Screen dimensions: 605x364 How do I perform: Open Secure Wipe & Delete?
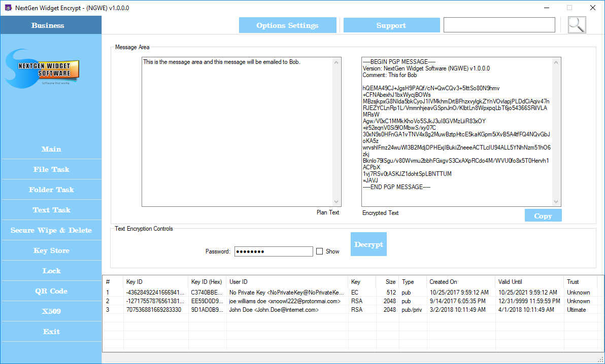pos(51,230)
